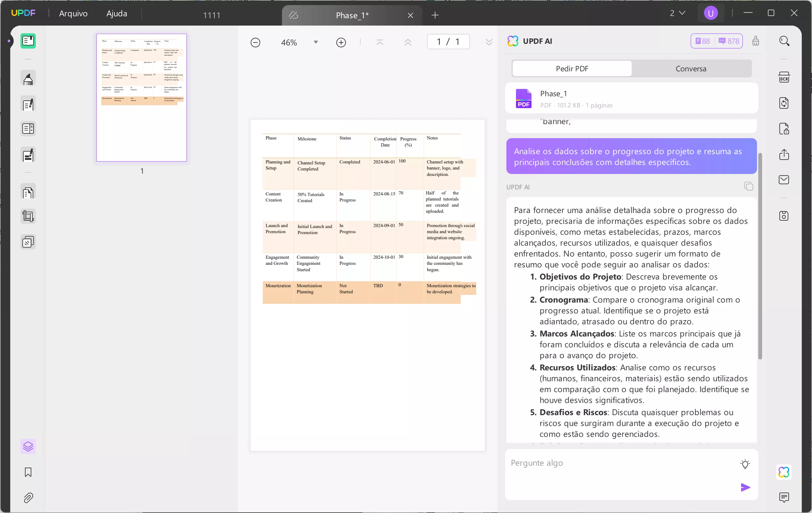Copy the UPDF AI response
The height and width of the screenshot is (513, 812).
748,186
